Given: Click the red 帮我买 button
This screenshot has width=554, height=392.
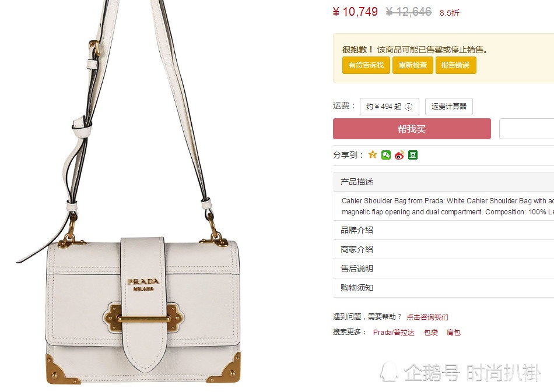Looking at the screenshot, I should click(x=412, y=129).
